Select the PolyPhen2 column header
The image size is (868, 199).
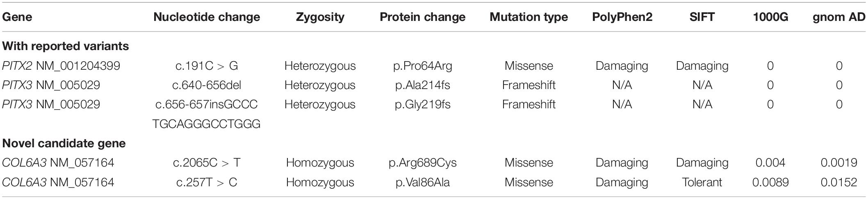622,17
